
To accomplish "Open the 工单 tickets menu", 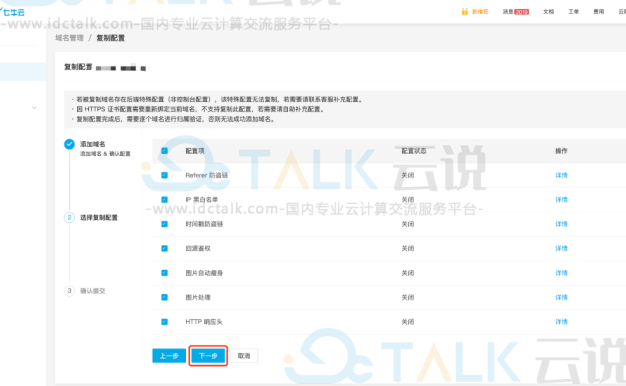I will point(573,12).
